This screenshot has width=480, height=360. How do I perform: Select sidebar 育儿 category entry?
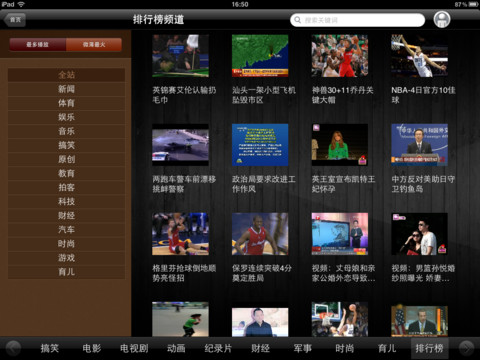click(66, 272)
